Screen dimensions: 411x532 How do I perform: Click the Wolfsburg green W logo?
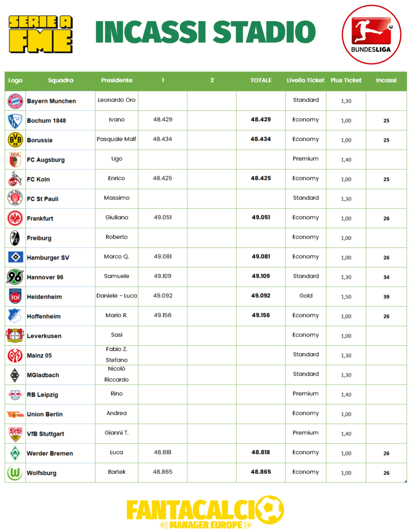point(15,473)
